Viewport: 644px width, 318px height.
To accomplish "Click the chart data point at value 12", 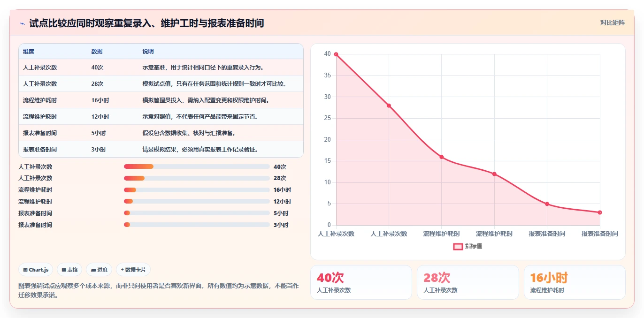I will click(x=494, y=174).
